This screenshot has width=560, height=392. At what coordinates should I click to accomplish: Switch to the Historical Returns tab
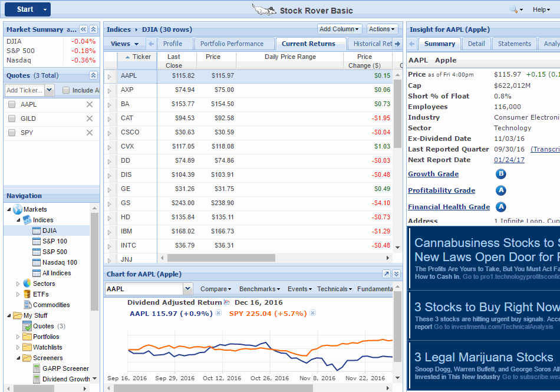(370, 44)
